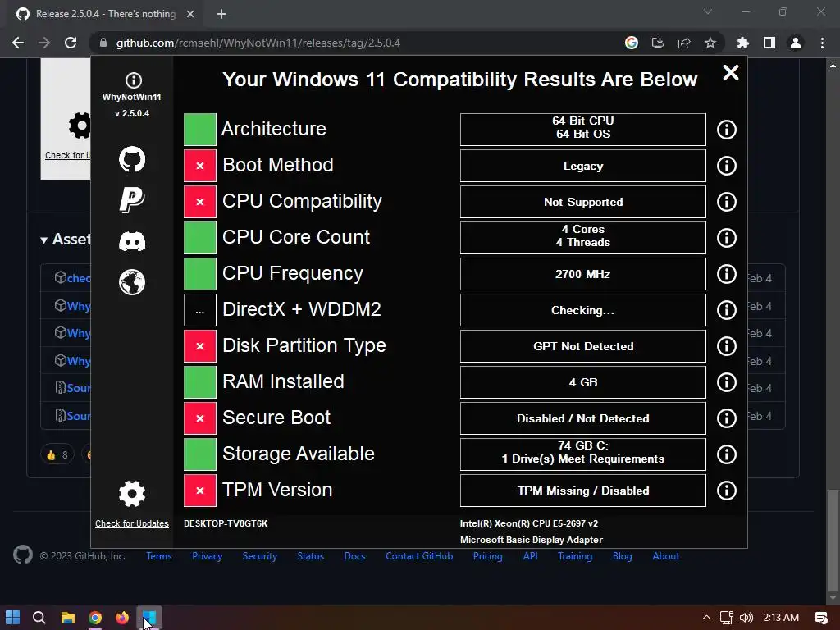
Task: Open Chrome three-dot menu
Action: point(822,43)
